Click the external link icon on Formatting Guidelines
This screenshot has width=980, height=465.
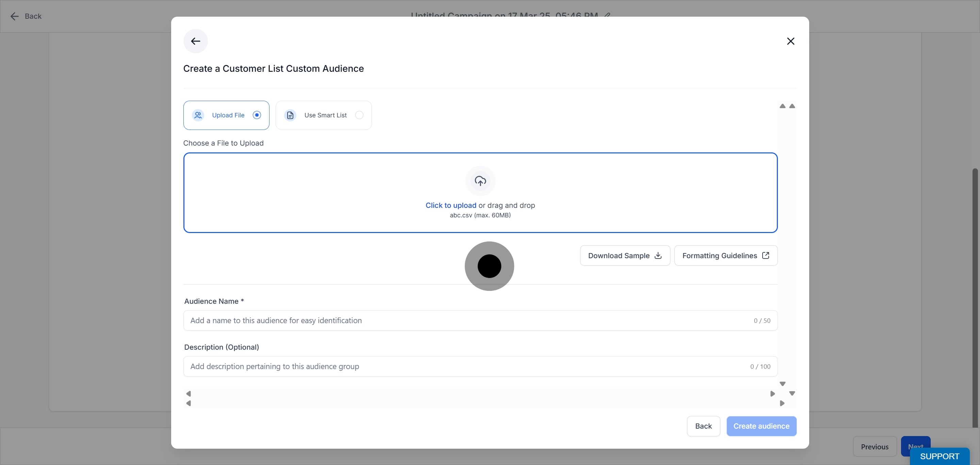(765, 255)
